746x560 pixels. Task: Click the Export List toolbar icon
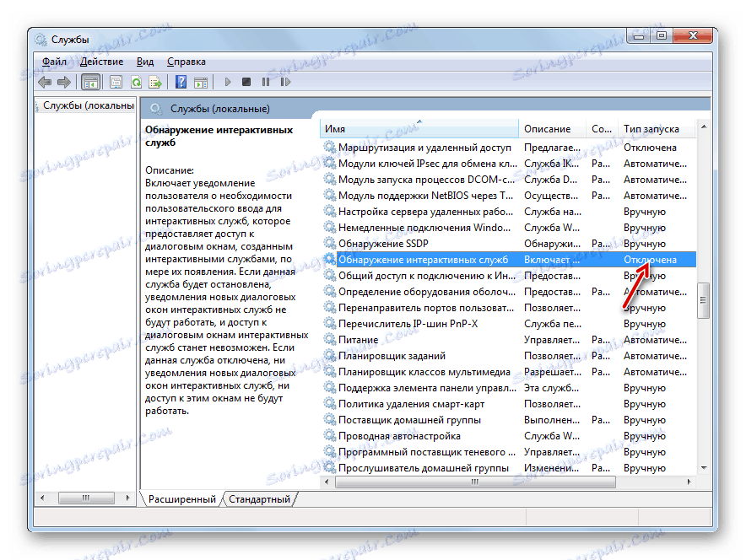[155, 83]
